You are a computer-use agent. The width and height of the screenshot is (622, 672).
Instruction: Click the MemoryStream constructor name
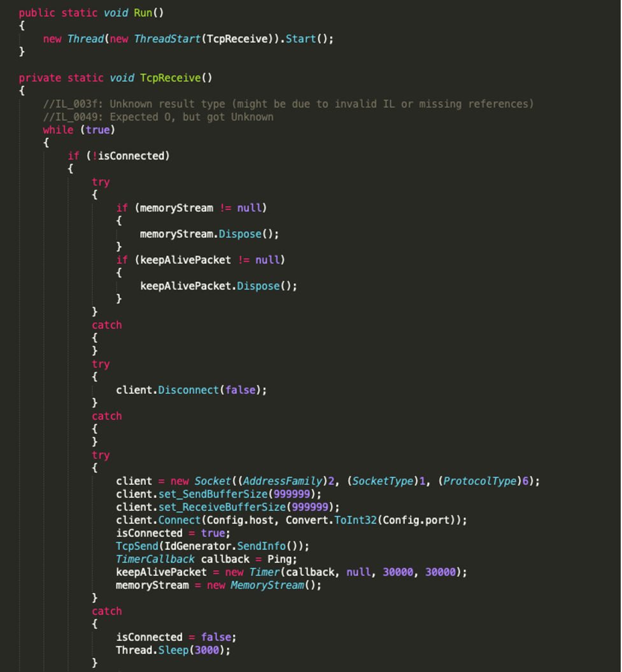click(x=267, y=585)
